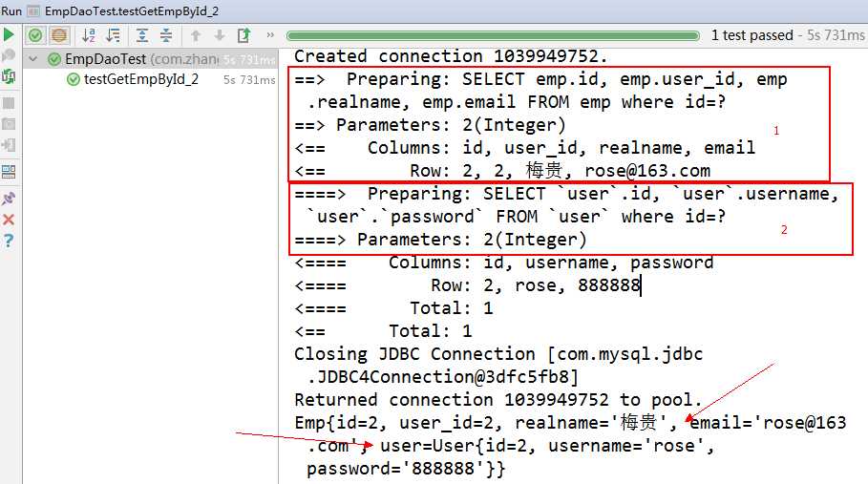
Task: Show more toolbar actions chevron
Action: [x=270, y=35]
